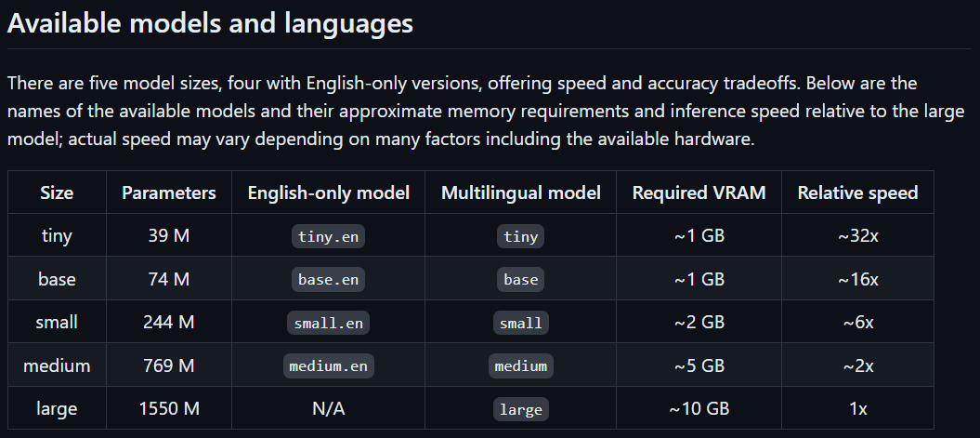980x438 pixels.
Task: Select the Required VRAM column header
Action: click(699, 192)
